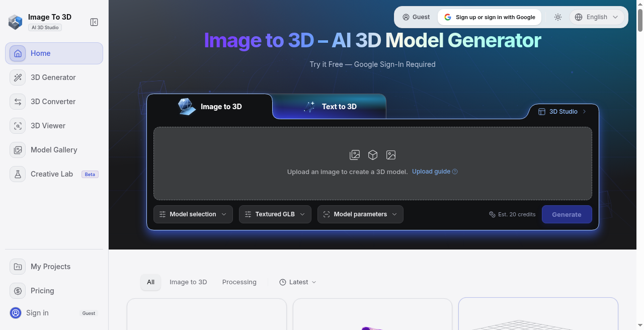Select the Processing filter tab
This screenshot has width=644, height=330.
pyautogui.click(x=239, y=282)
